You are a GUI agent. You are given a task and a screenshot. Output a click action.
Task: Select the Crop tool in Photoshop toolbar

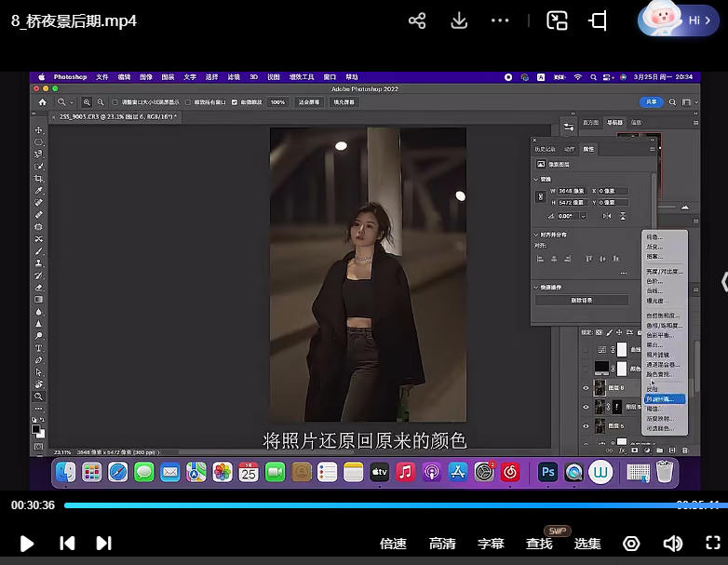39,179
